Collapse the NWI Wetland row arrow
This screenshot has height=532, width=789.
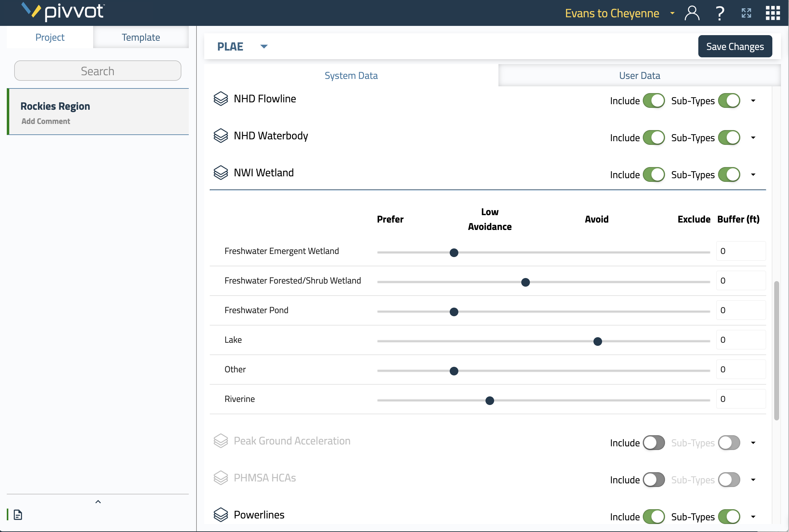[x=753, y=175]
